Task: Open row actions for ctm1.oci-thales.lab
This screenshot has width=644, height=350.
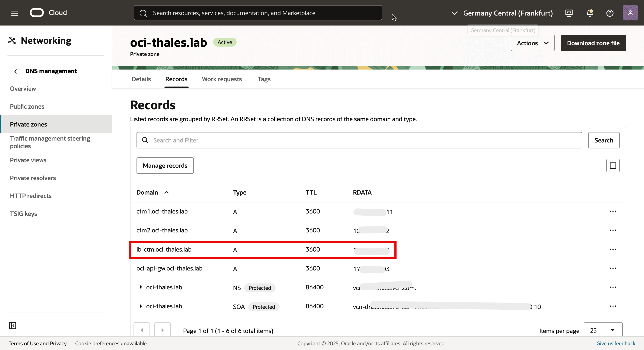Action: pos(613,211)
